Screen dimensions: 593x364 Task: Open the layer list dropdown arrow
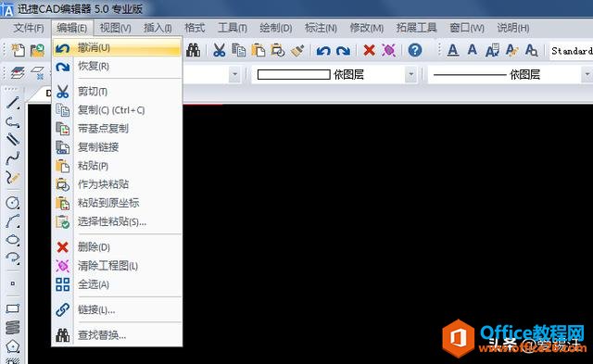[234, 74]
